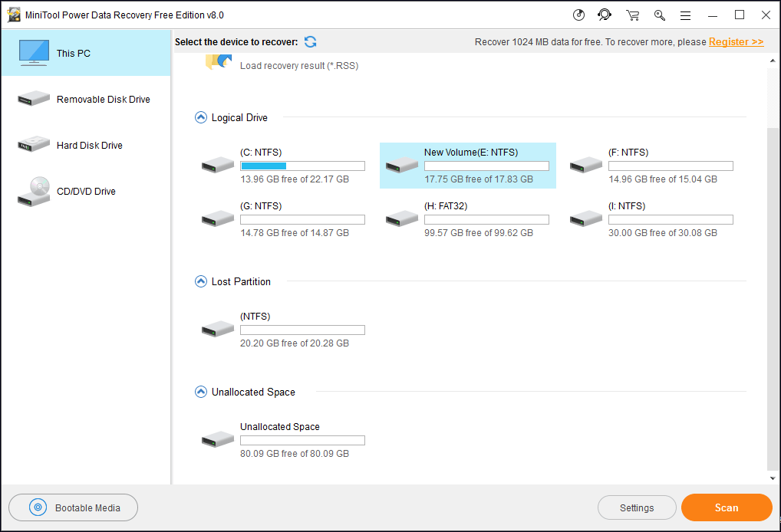Screen dimensions: 781x532
Task: Select the G: NTFS drive icon
Action: point(218,218)
